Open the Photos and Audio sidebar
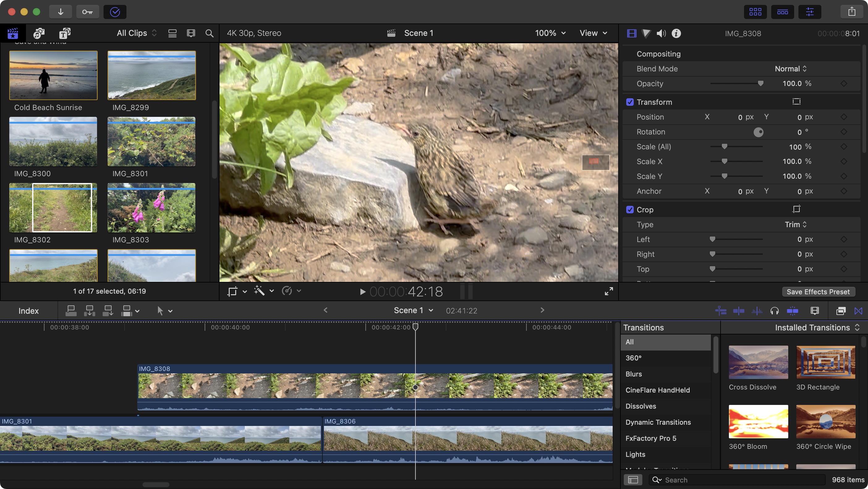The width and height of the screenshot is (868, 489). 38,33
